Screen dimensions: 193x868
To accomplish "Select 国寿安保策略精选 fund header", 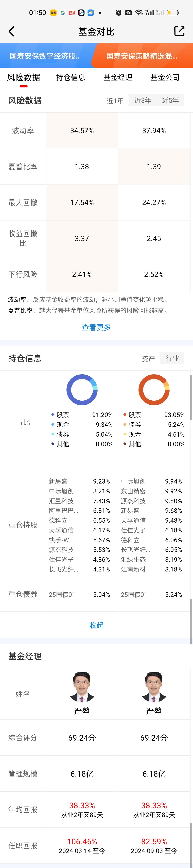I will tap(142, 56).
